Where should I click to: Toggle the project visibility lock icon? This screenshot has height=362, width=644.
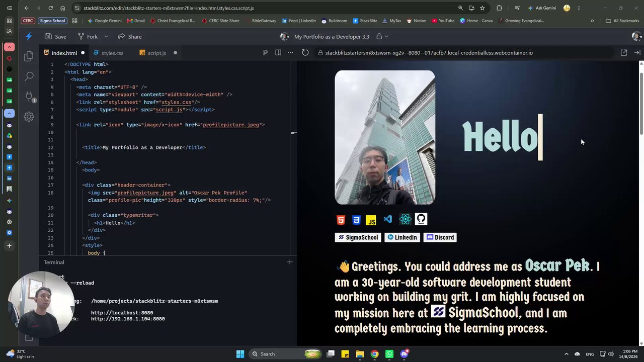(379, 37)
